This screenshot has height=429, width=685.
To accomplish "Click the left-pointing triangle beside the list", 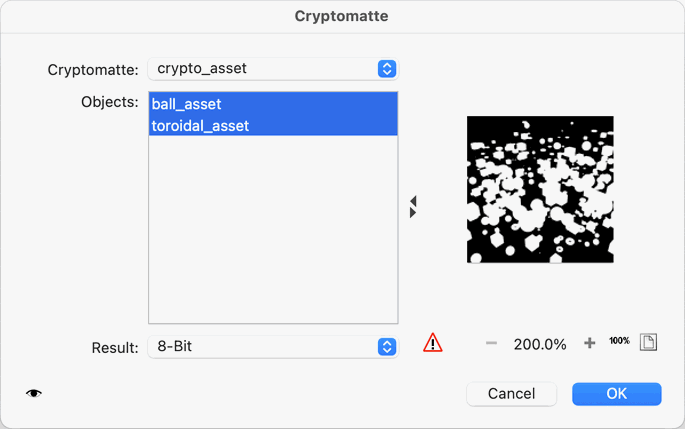I will pos(413,202).
